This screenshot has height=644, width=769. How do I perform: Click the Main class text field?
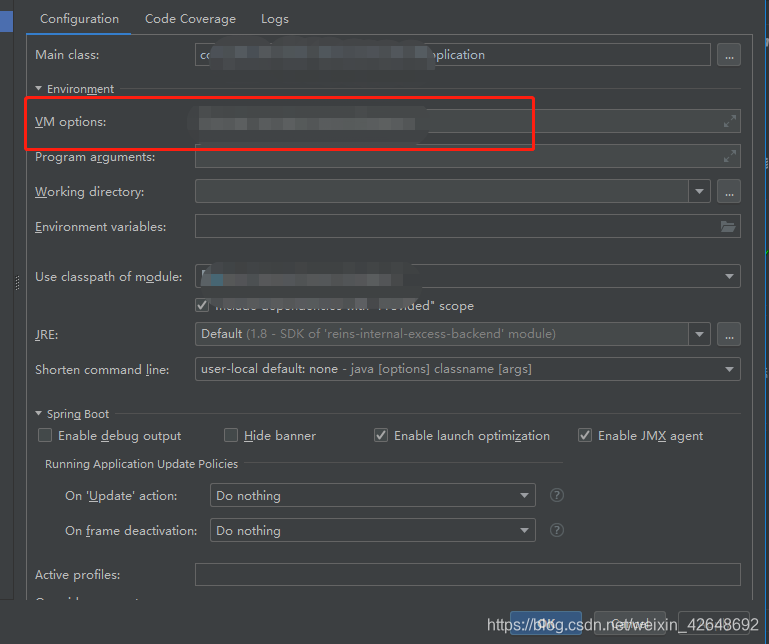pos(453,54)
